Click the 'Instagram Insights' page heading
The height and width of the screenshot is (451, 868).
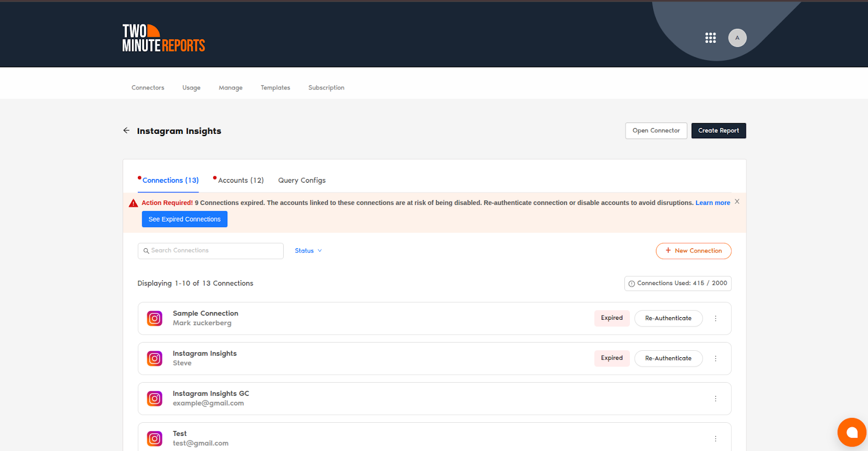(179, 131)
